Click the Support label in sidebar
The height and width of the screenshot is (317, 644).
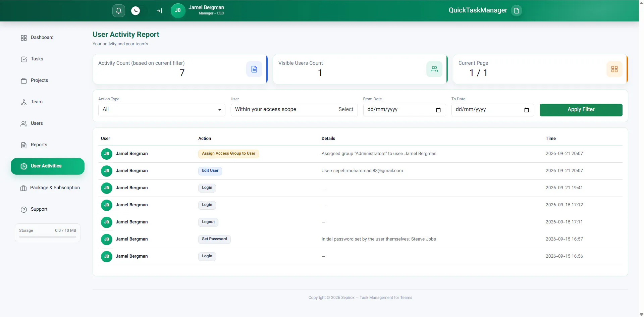coord(39,209)
